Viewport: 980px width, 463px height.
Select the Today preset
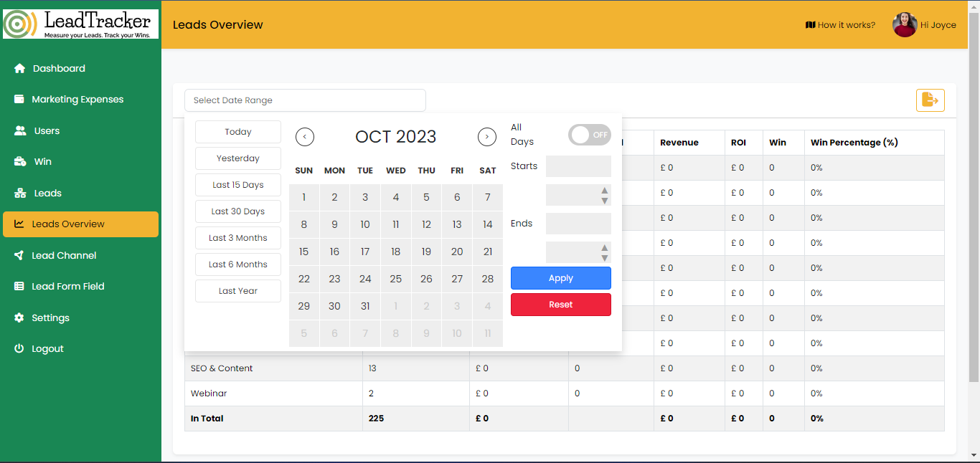coord(238,132)
